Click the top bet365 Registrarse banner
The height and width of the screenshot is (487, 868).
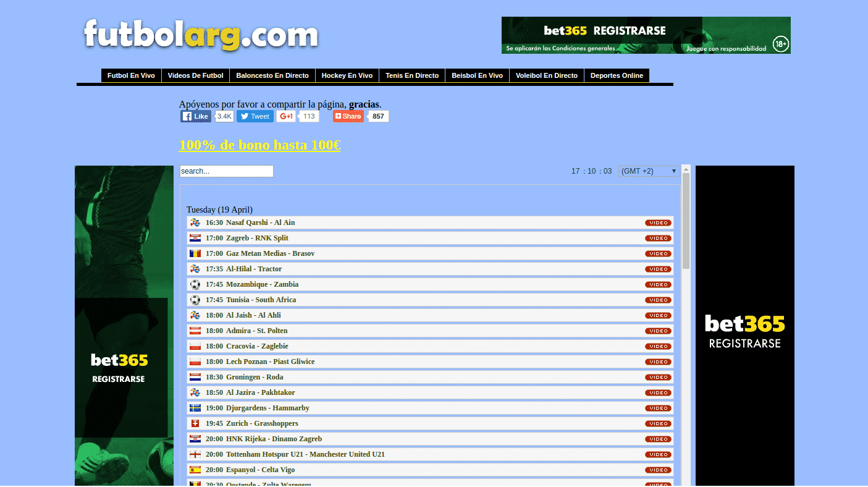[646, 35]
